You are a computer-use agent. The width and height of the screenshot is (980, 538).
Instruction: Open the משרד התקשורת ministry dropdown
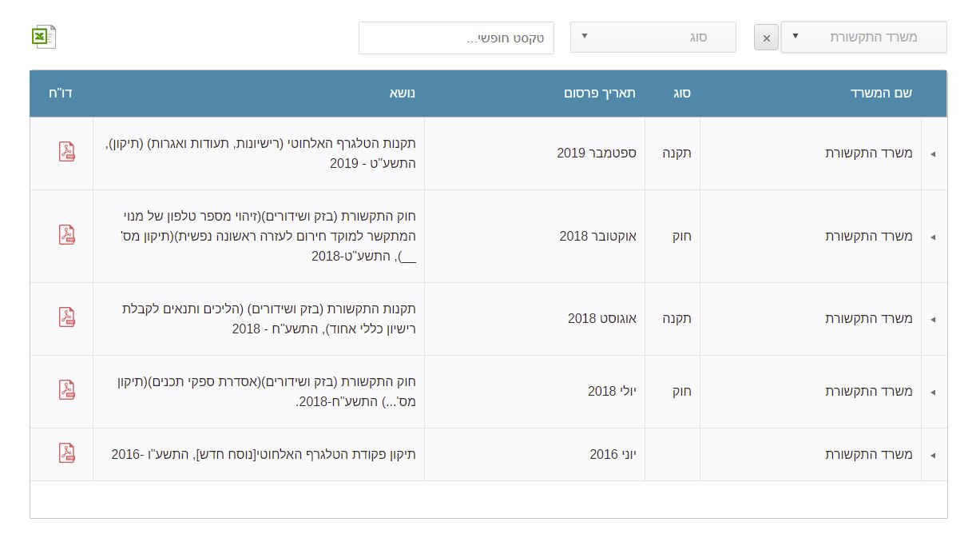point(863,38)
